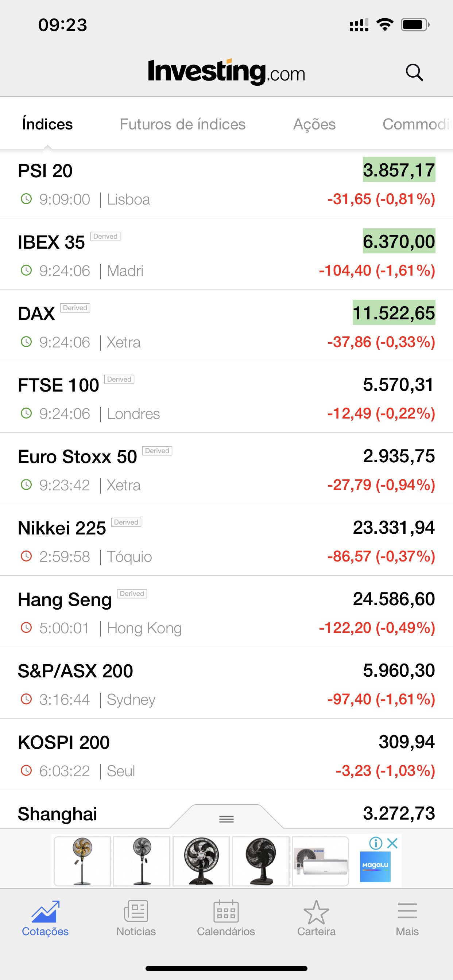
Task: Select the Índices tab
Action: pyautogui.click(x=47, y=124)
